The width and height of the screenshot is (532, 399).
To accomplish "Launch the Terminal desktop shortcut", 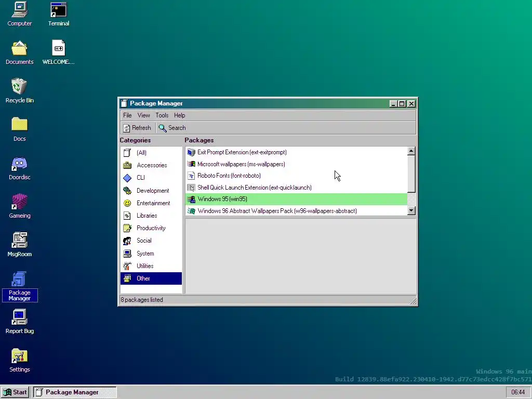I will (x=58, y=14).
